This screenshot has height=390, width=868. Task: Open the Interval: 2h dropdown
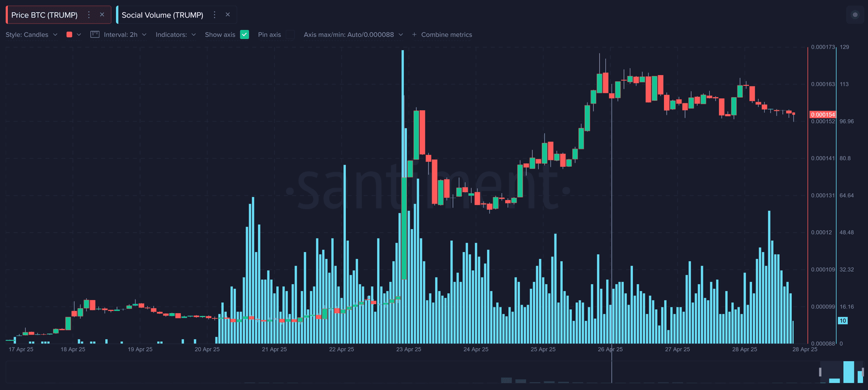pos(125,34)
